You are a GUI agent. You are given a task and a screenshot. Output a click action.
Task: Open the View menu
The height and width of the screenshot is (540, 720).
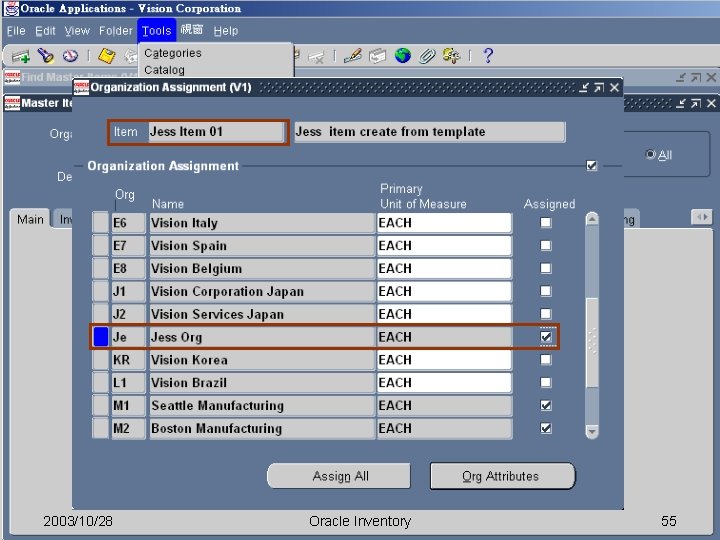pyautogui.click(x=77, y=31)
